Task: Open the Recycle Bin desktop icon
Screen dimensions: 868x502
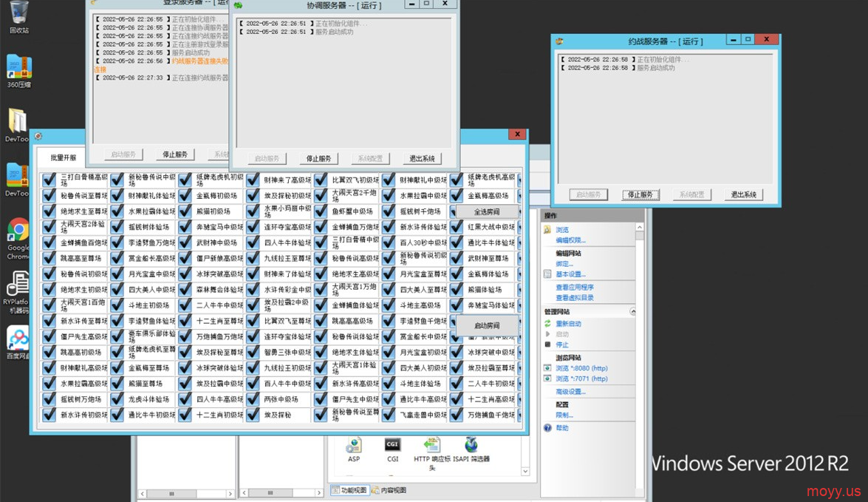Action: point(18,16)
